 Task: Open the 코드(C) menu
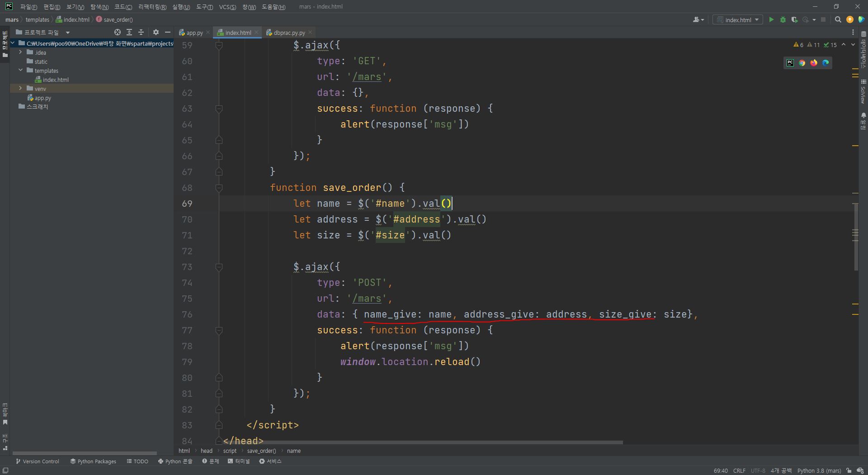[123, 7]
